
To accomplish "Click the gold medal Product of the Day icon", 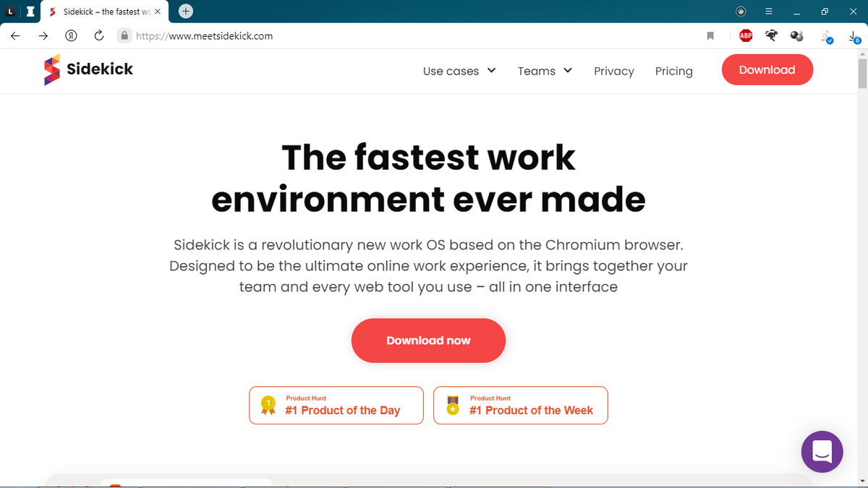I will click(x=268, y=406).
